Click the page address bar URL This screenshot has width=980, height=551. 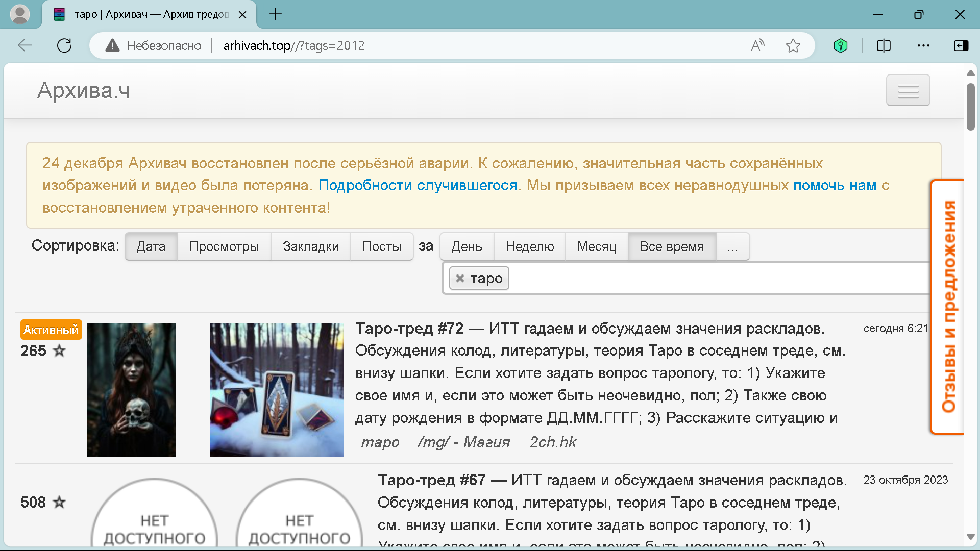[294, 45]
